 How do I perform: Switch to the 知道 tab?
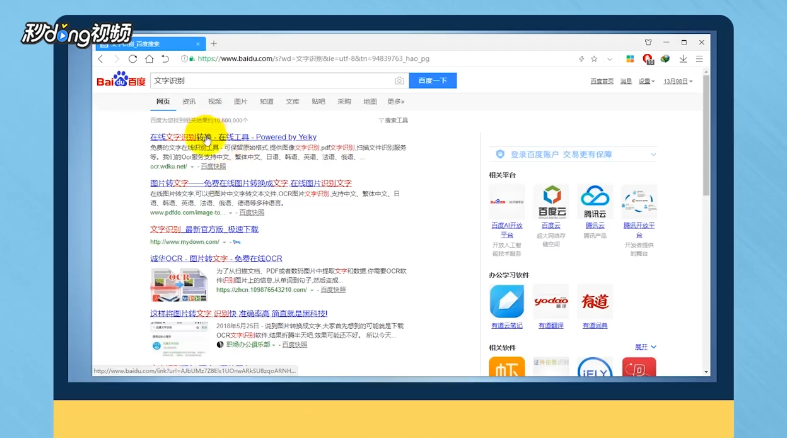(x=267, y=101)
